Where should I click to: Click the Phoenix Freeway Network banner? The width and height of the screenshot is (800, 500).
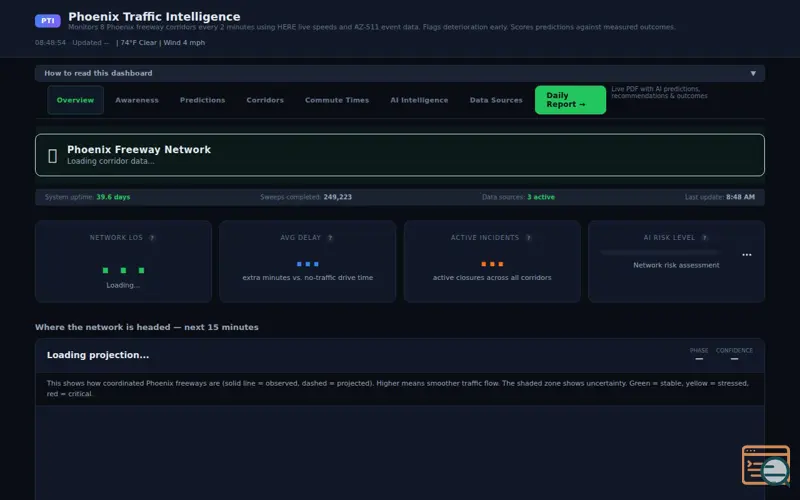tap(399, 155)
